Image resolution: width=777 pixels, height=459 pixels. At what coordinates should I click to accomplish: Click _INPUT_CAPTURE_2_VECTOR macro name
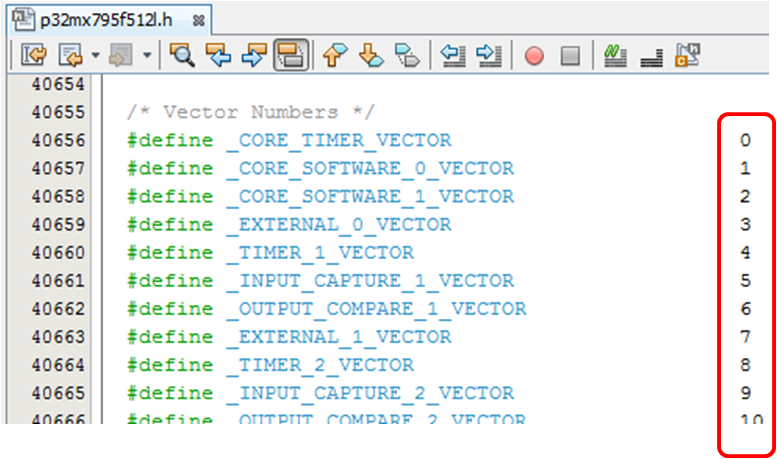coord(370,393)
